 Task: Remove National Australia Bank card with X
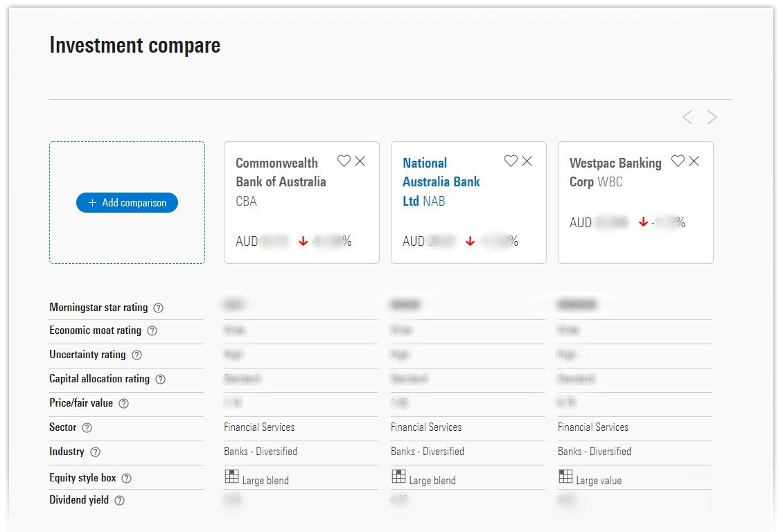(527, 161)
